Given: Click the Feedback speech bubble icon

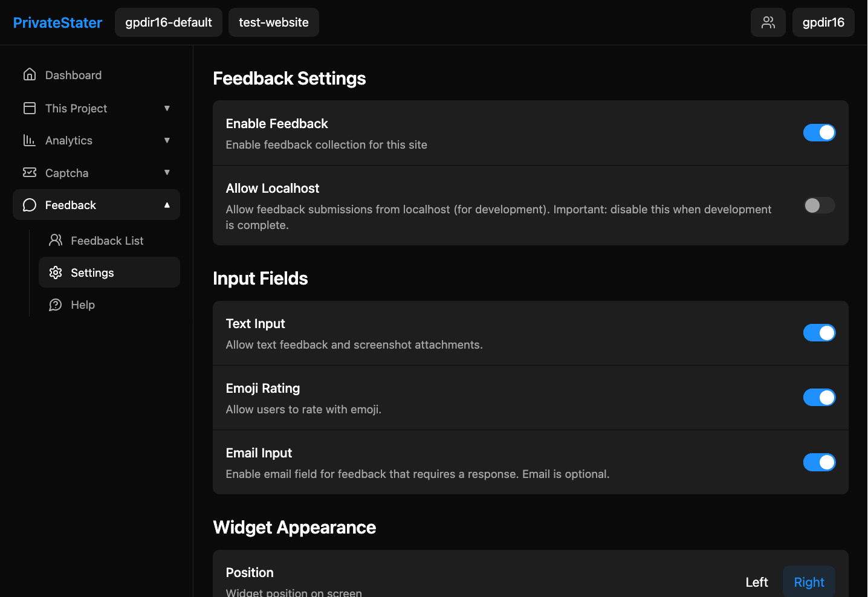Looking at the screenshot, I should click(x=29, y=205).
